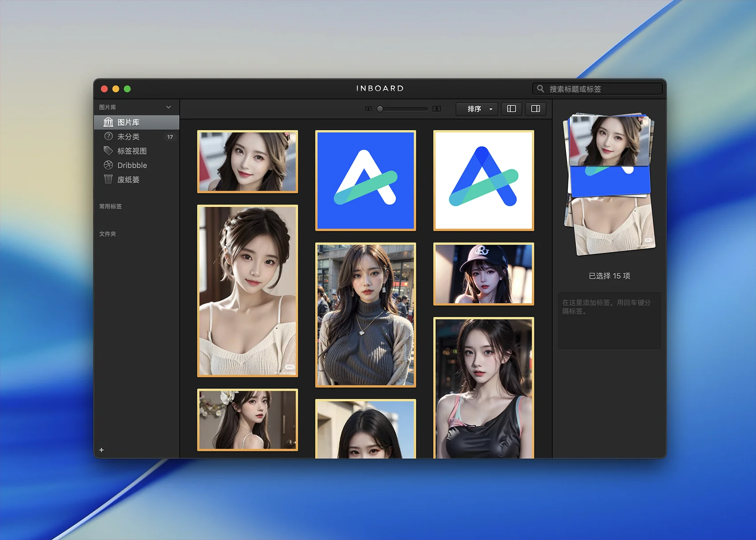Click the thumbnail size slider knob
This screenshot has width=756, height=540.
point(380,109)
